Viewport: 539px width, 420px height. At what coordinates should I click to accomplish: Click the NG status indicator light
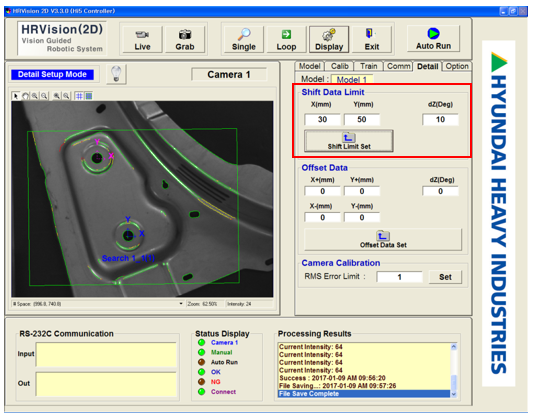pos(201,382)
